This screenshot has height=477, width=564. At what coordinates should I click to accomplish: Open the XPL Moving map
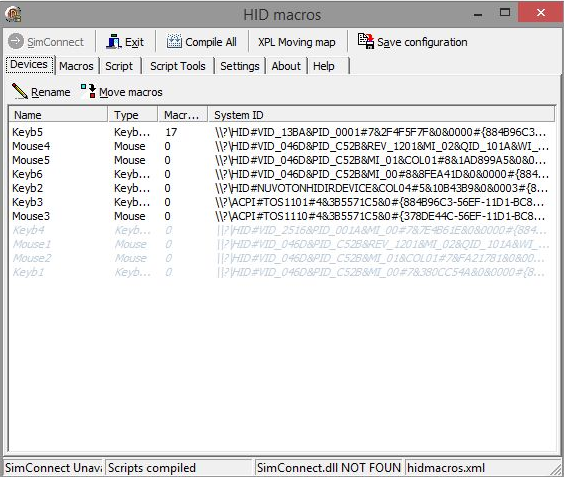point(297,42)
